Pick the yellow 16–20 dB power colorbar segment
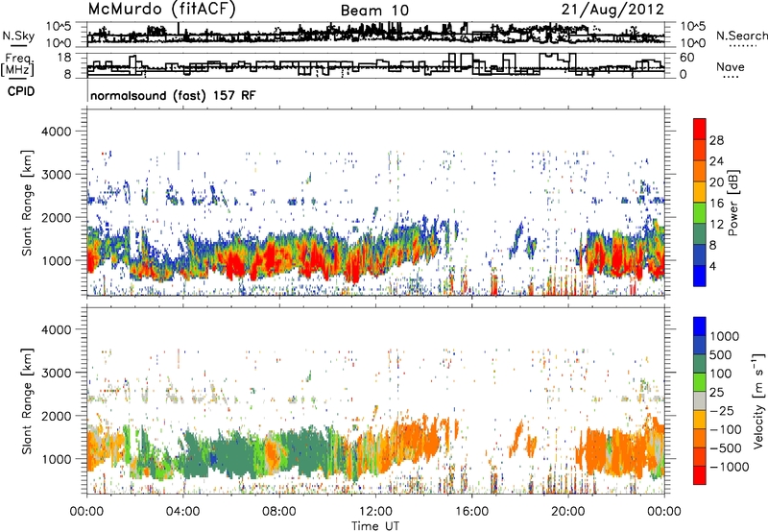Viewport: 768px width, 532px height. tap(700, 192)
